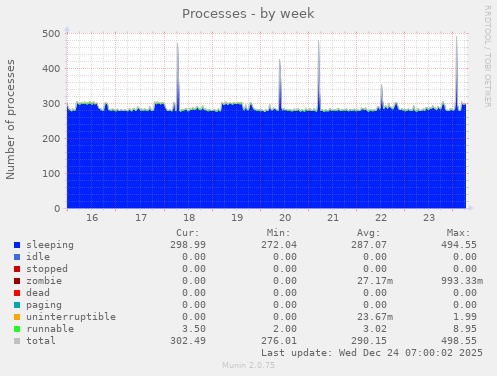Click the x-axis day label 18

189,218
